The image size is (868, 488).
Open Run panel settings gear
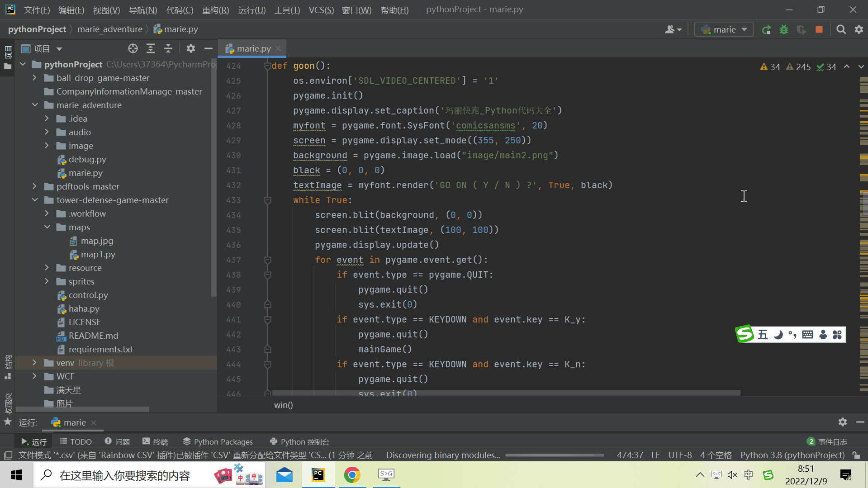pos(842,422)
